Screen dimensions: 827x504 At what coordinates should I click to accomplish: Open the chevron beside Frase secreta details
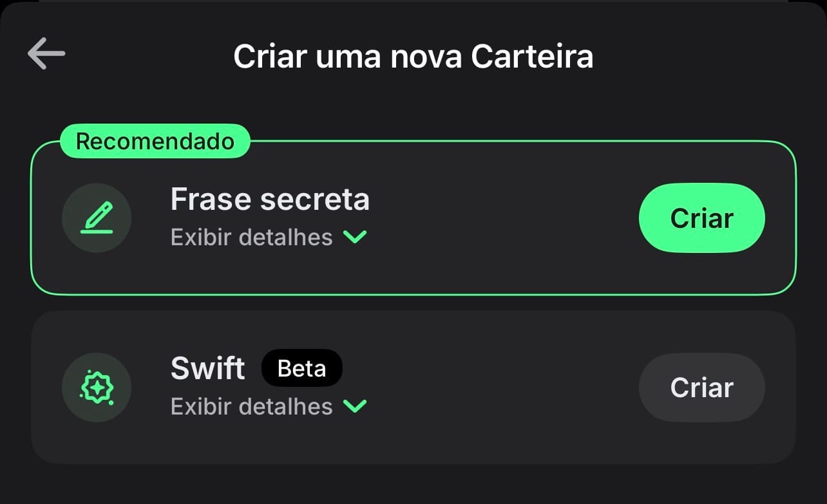pos(355,237)
